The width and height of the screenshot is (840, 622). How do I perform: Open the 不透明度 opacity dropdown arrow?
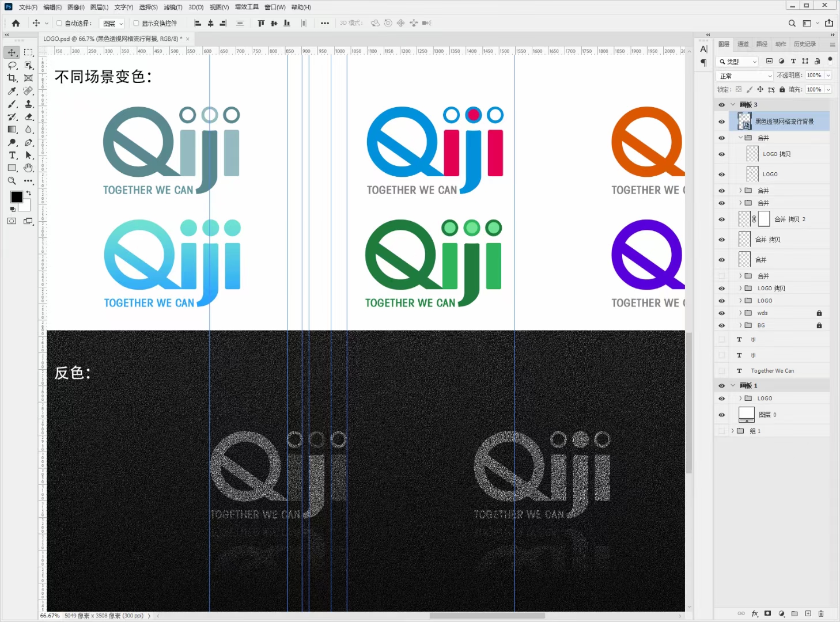click(x=828, y=75)
